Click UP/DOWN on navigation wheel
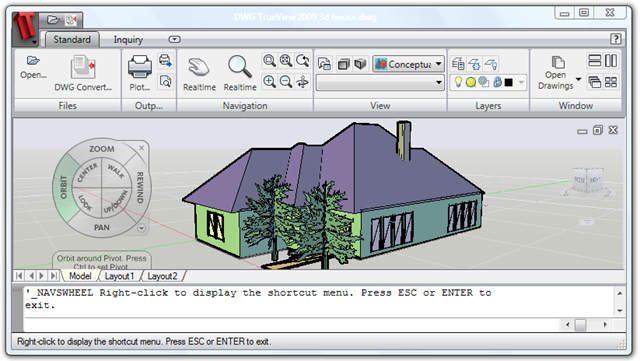640x361 pixels. pos(116,203)
